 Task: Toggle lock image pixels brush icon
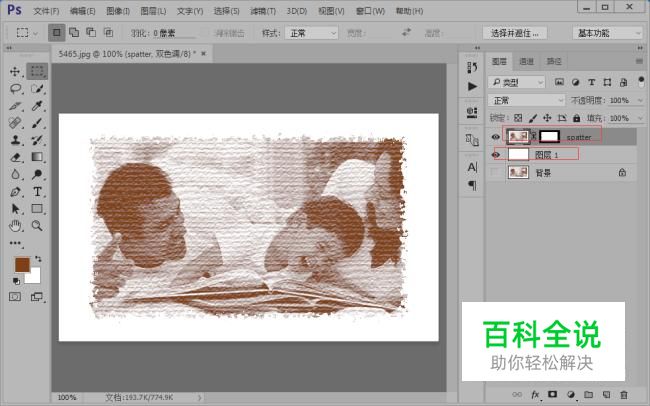[533, 118]
